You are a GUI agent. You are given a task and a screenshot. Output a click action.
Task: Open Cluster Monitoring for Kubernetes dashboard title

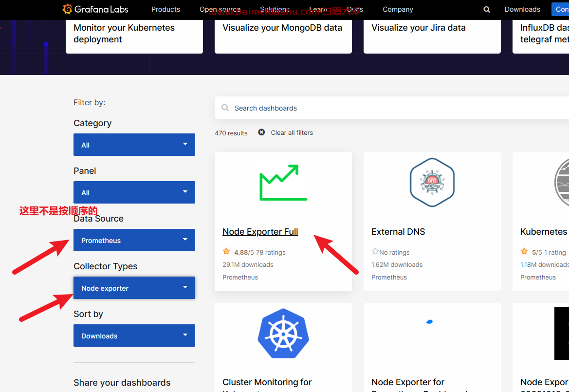pyautogui.click(x=267, y=386)
